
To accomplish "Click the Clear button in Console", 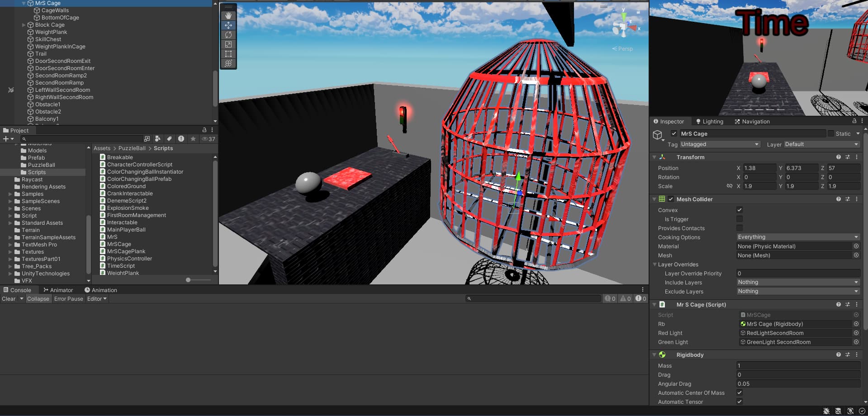I will click(x=9, y=298).
